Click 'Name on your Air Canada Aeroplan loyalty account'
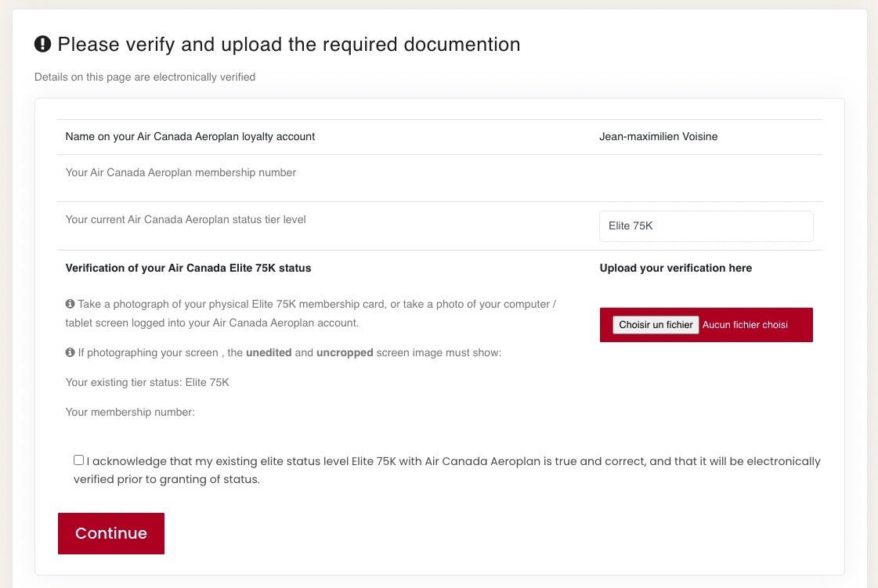 (190, 137)
